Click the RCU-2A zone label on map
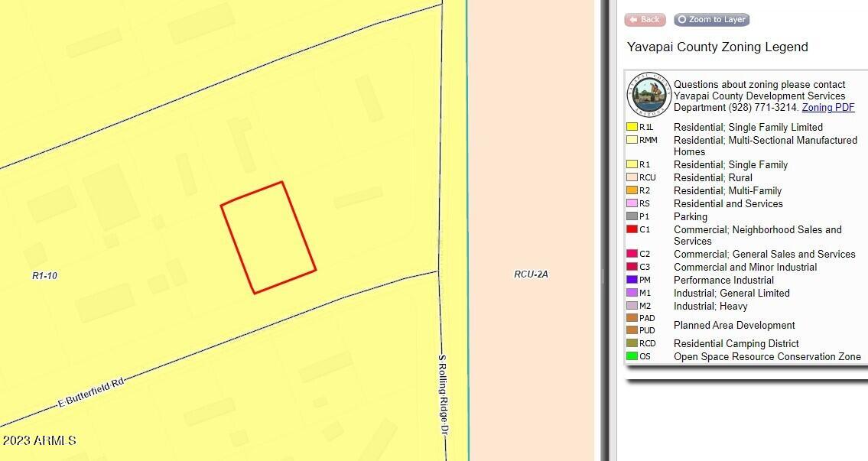The width and height of the screenshot is (868, 461). [x=531, y=274]
